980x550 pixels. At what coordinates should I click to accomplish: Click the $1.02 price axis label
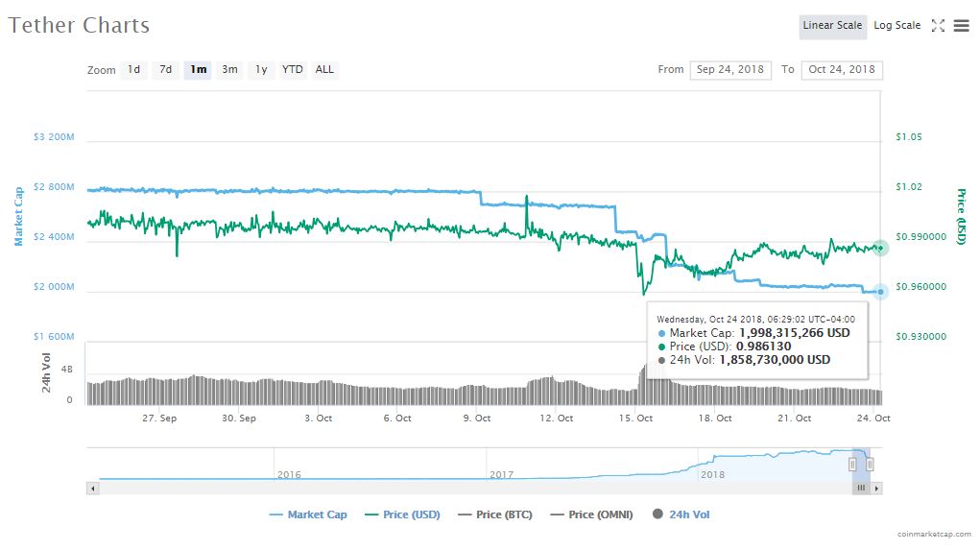(x=909, y=187)
